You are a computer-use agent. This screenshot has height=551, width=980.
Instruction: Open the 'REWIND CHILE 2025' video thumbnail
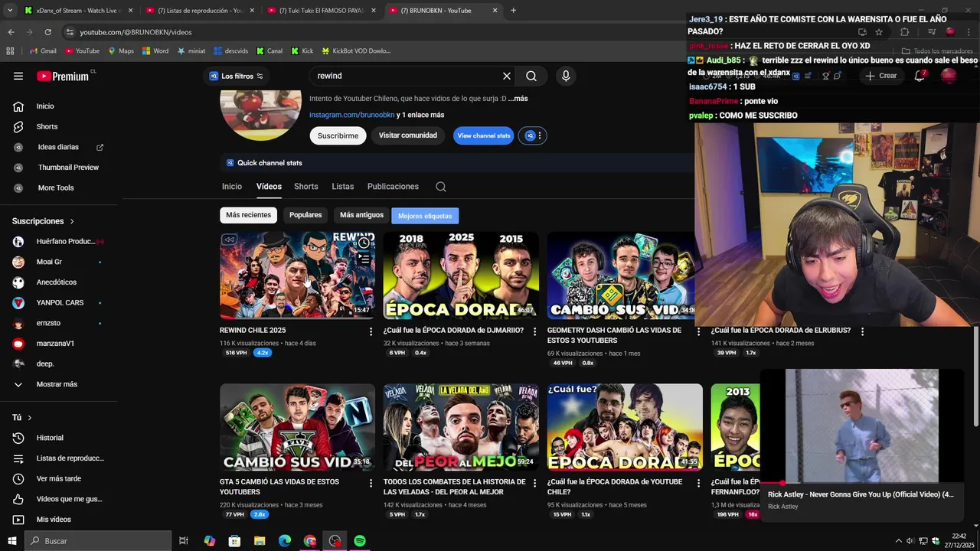tap(297, 275)
